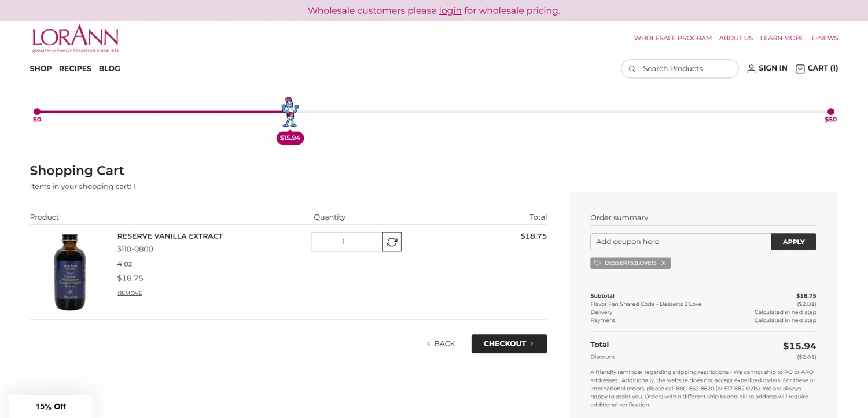The height and width of the screenshot is (418, 868).
Task: Click the wholesale login link
Action: tap(450, 10)
